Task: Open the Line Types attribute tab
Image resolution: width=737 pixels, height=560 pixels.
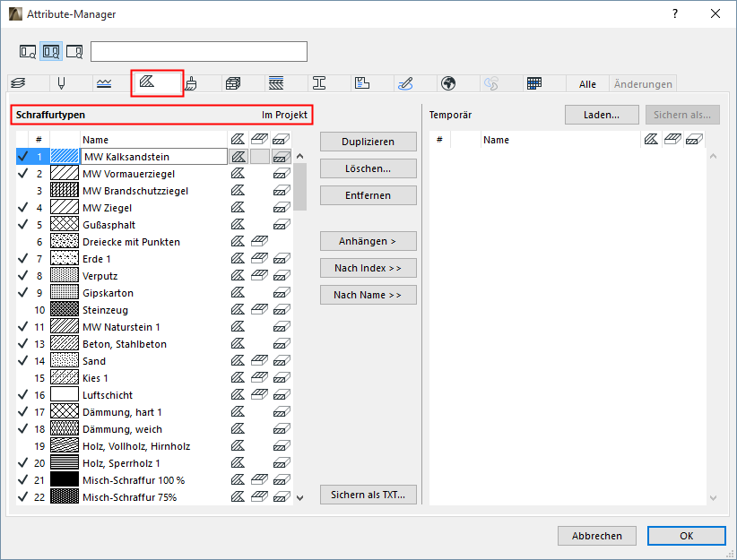Action: tap(104, 83)
